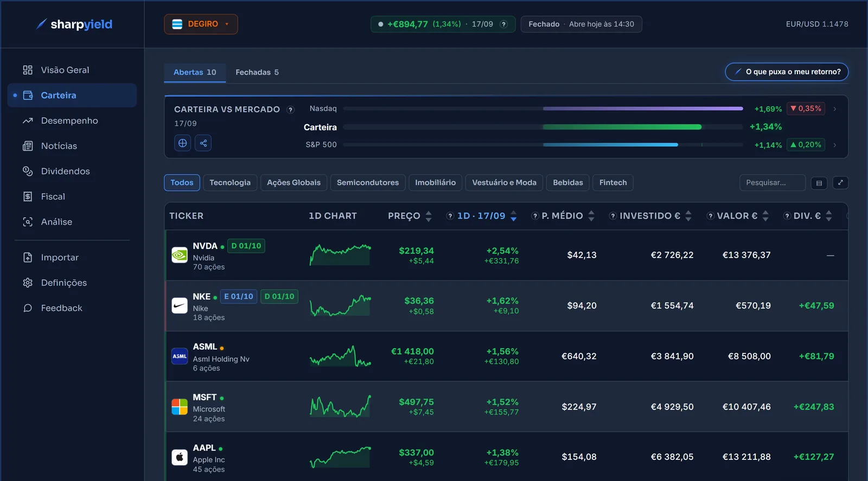Click the Desempenho trend icon
Viewport: 868px width, 481px height.
tap(28, 120)
